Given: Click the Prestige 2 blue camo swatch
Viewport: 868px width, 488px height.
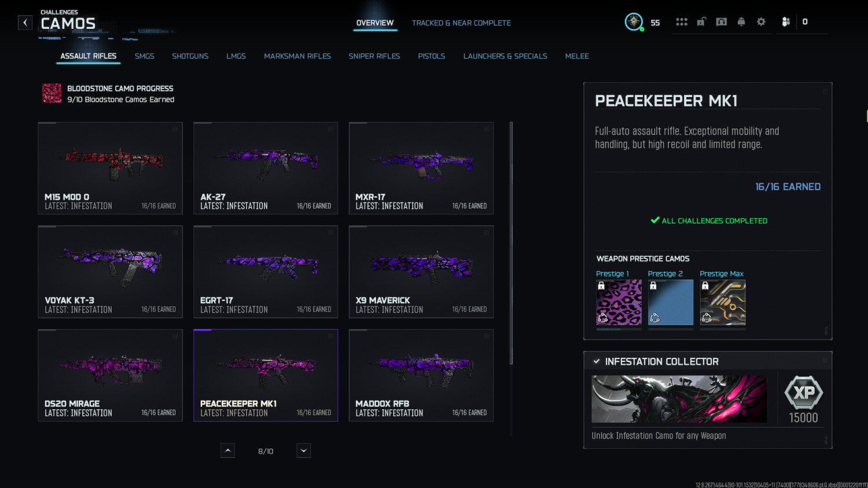Looking at the screenshot, I should (x=671, y=302).
